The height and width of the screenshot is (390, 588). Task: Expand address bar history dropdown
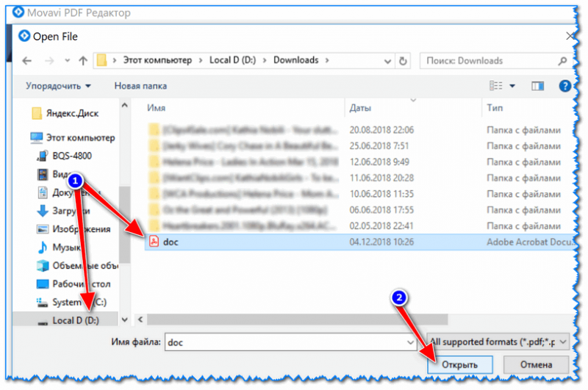(388, 61)
